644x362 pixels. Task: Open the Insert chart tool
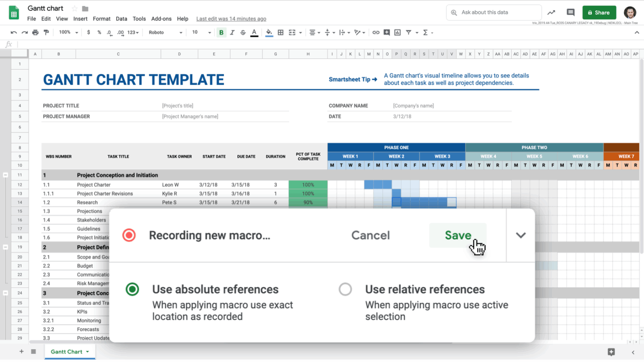pyautogui.click(x=397, y=32)
